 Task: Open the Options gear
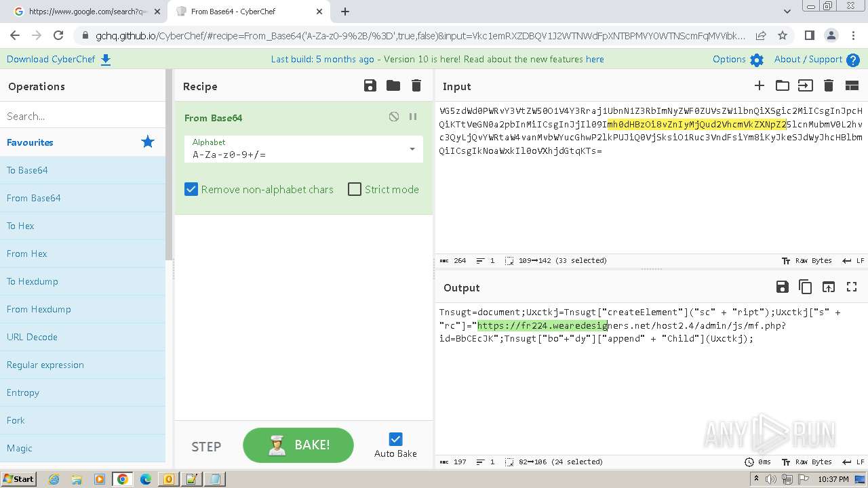coord(757,60)
